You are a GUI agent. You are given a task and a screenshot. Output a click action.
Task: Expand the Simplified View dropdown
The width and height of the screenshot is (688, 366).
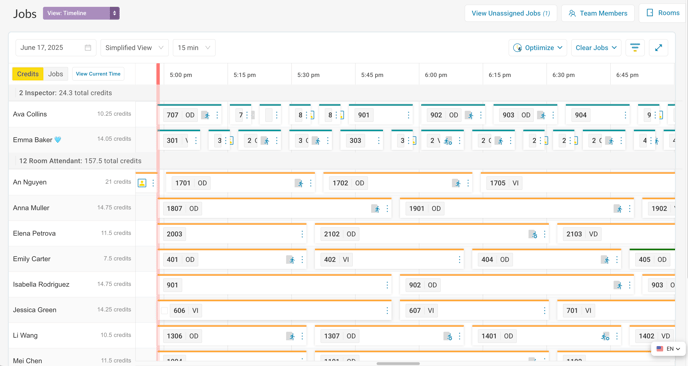click(x=134, y=48)
